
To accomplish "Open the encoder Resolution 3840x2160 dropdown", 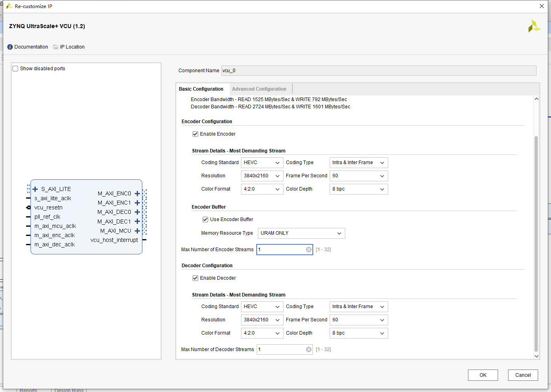I will pyautogui.click(x=262, y=176).
